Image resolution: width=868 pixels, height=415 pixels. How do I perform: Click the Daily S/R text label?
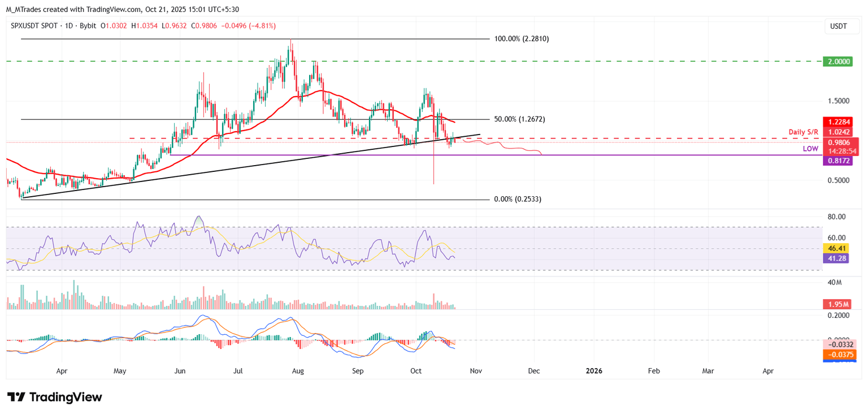click(804, 132)
